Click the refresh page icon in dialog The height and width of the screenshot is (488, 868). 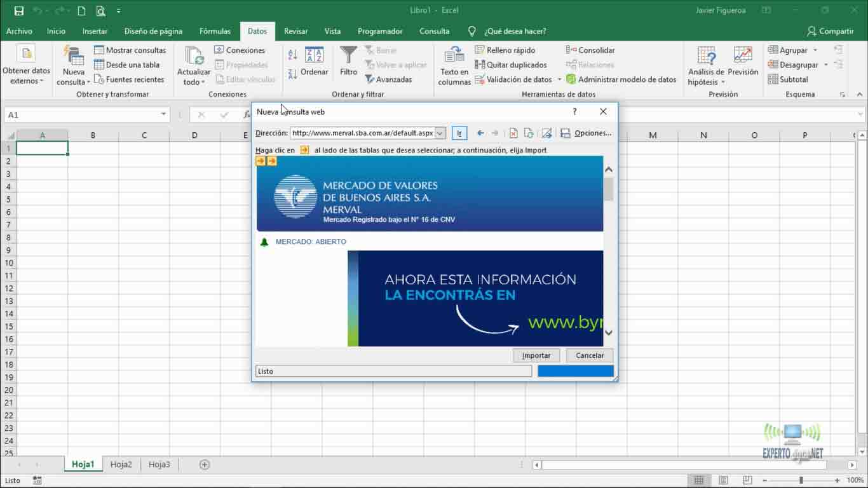[x=529, y=133]
